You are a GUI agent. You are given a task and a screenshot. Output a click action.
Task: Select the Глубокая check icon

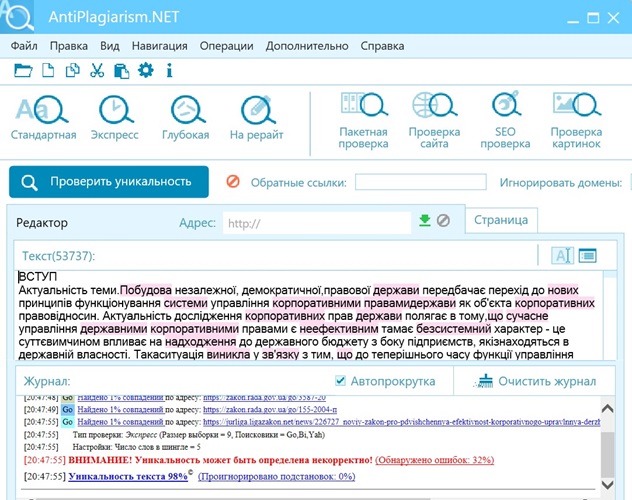click(185, 118)
